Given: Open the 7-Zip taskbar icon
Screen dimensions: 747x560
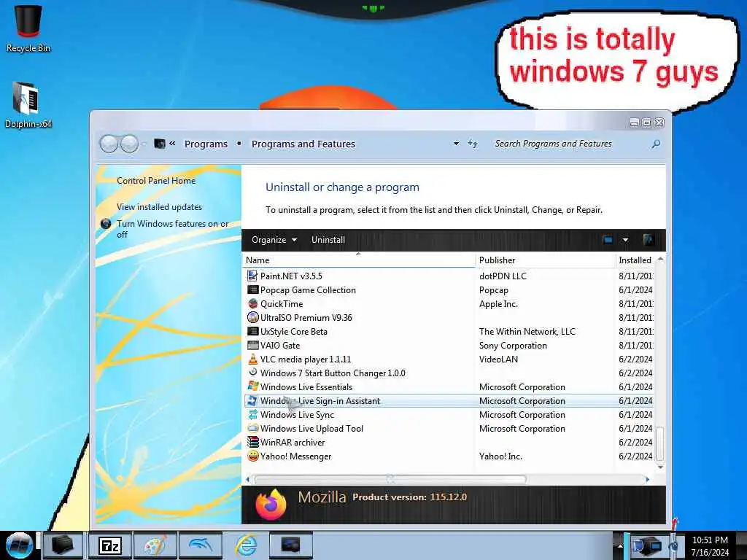Looking at the screenshot, I should 110,545.
